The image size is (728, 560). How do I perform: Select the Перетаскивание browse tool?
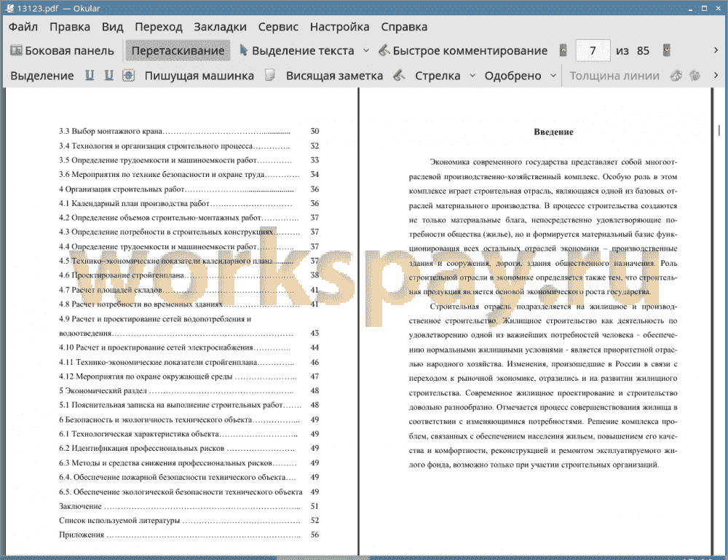178,51
